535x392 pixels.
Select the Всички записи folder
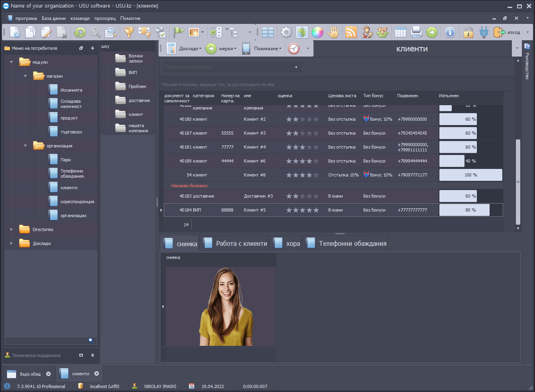129,59
